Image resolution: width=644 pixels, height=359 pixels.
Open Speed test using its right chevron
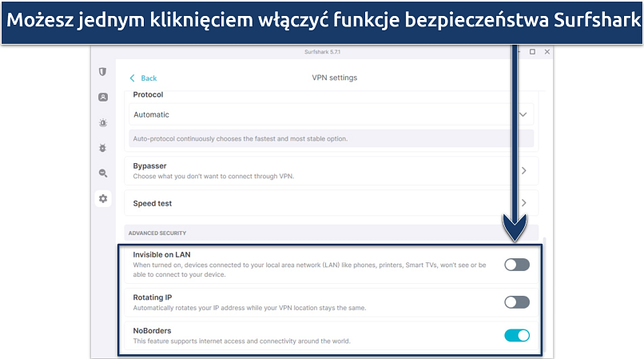coord(524,203)
